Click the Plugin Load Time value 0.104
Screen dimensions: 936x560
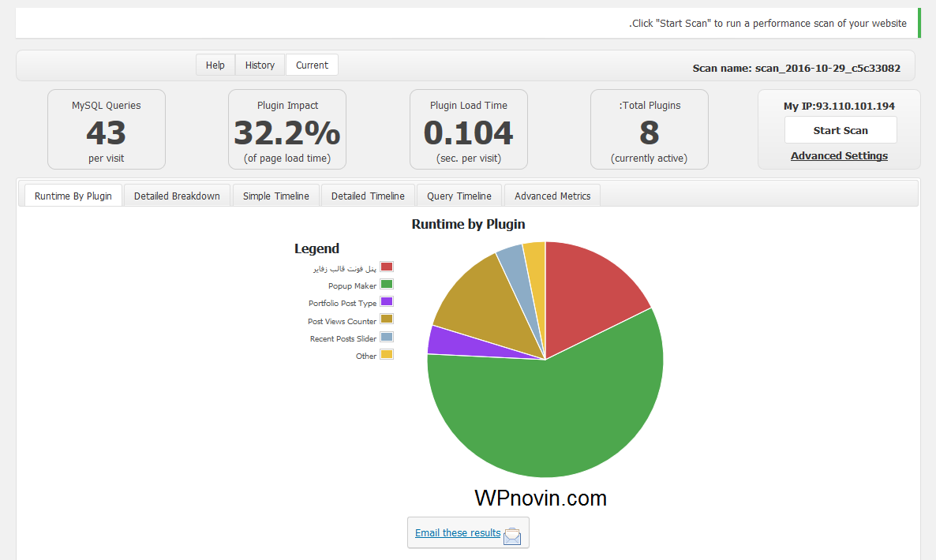pos(469,133)
